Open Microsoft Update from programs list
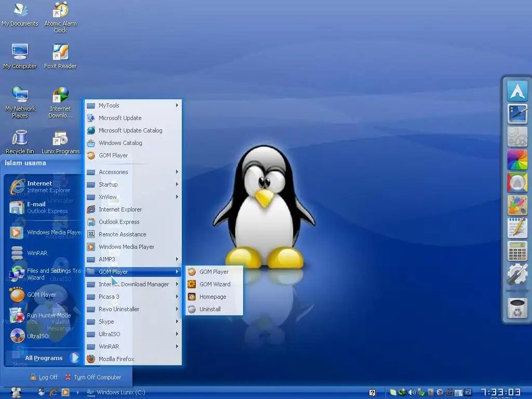Screen dimensions: 532x399 pos(133,118)
